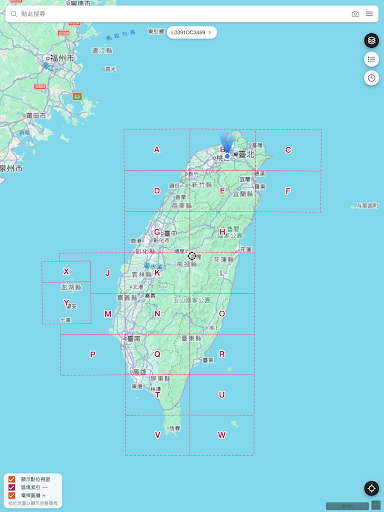Select grid block H
This screenshot has width=384, height=512.
222,232
